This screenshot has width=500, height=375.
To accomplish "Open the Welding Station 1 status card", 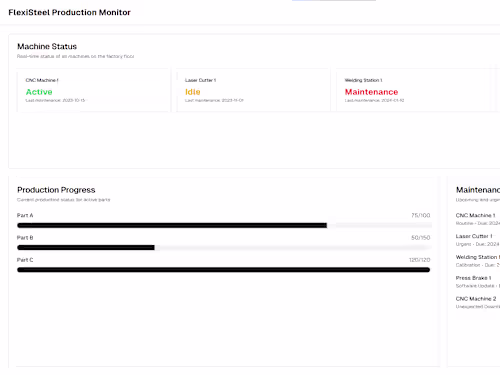I will tap(413, 90).
